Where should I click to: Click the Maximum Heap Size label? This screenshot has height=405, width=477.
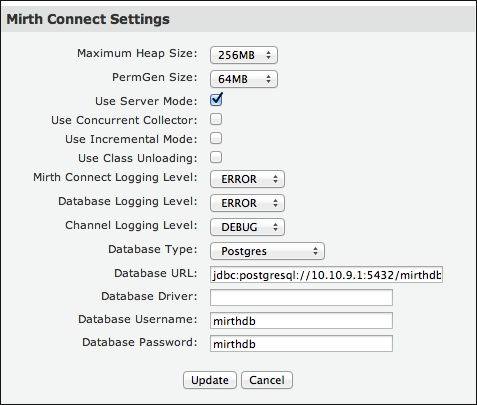[137, 53]
